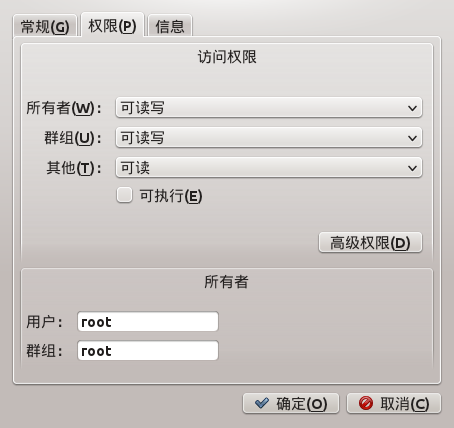Click the blue checkmark icon on 确定
Viewport: 454px width, 428px height.
[262, 403]
